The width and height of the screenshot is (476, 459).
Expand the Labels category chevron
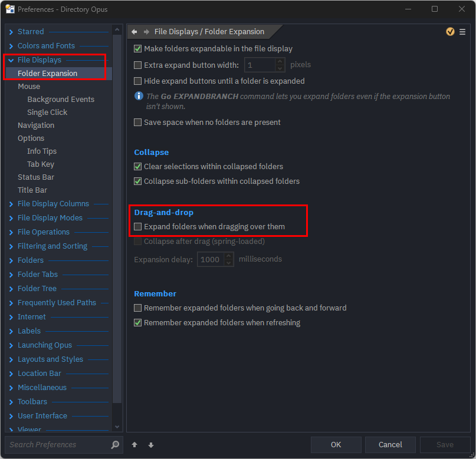tap(11, 331)
